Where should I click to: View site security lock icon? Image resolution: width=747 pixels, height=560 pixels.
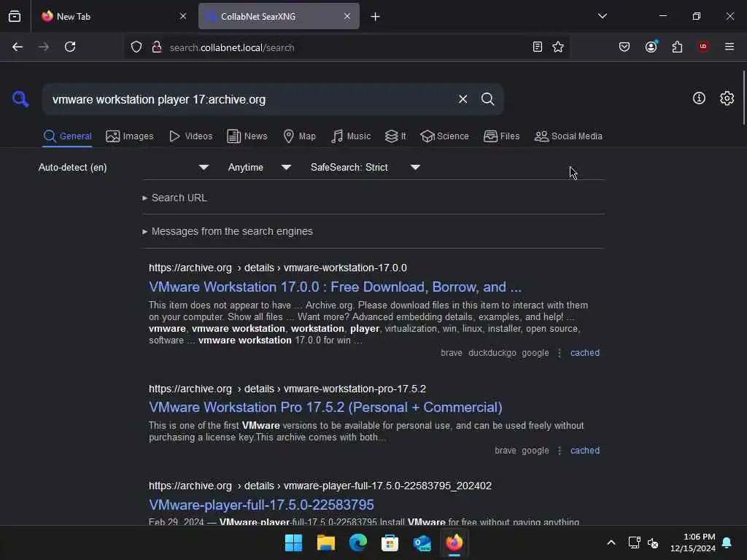[156, 47]
